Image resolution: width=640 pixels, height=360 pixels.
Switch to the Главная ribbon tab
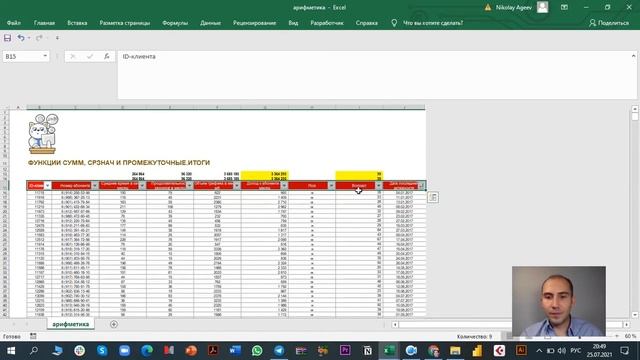(x=44, y=23)
